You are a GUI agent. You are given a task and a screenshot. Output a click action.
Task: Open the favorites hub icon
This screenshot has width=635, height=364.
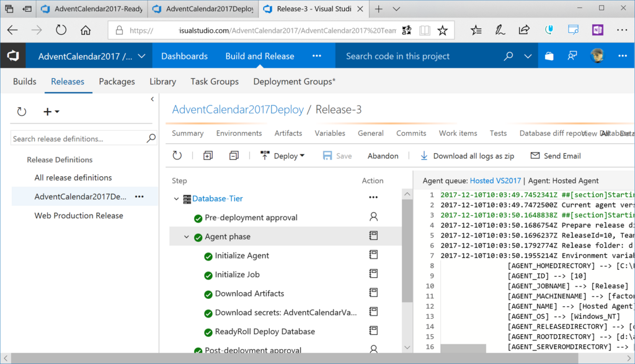[x=476, y=30]
